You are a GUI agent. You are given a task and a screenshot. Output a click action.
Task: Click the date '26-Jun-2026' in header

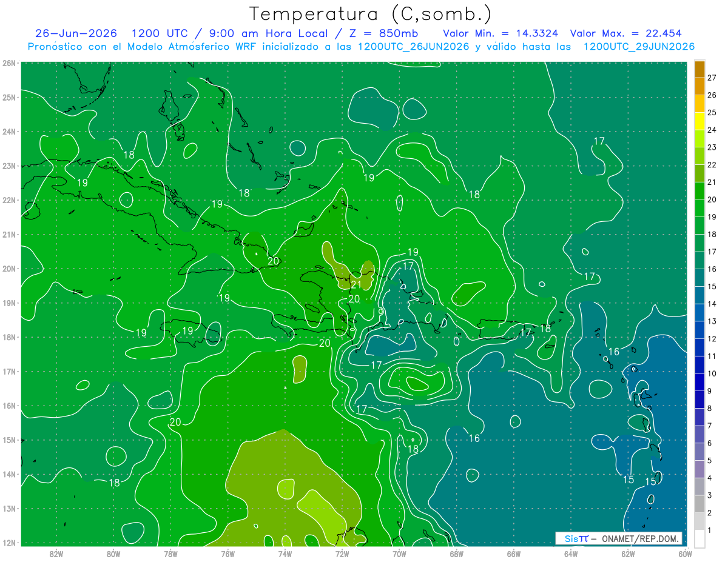77,33
